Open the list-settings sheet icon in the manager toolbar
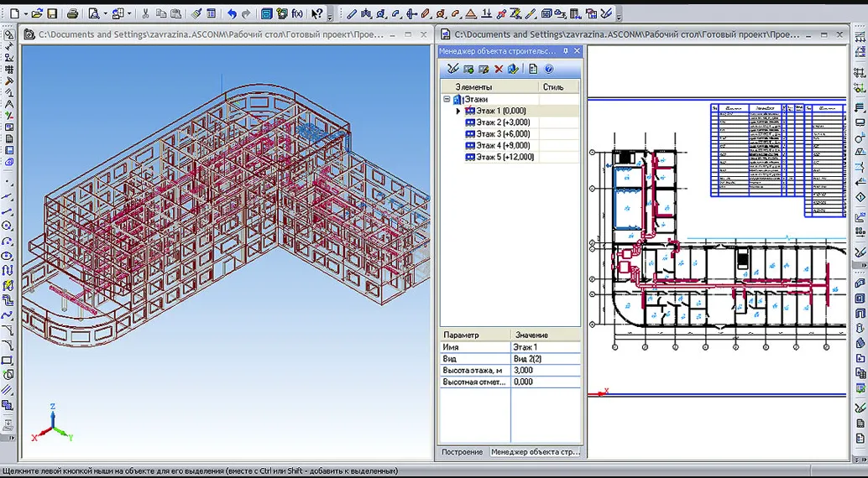 534,69
